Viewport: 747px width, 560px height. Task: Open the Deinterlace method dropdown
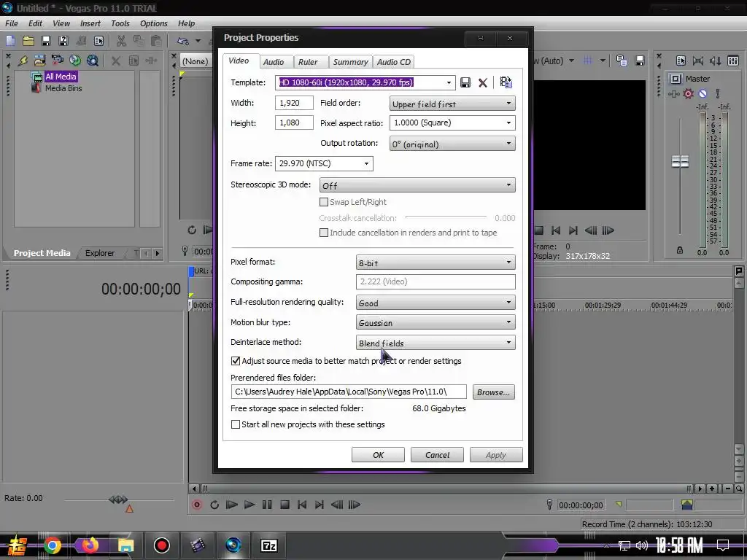click(436, 343)
